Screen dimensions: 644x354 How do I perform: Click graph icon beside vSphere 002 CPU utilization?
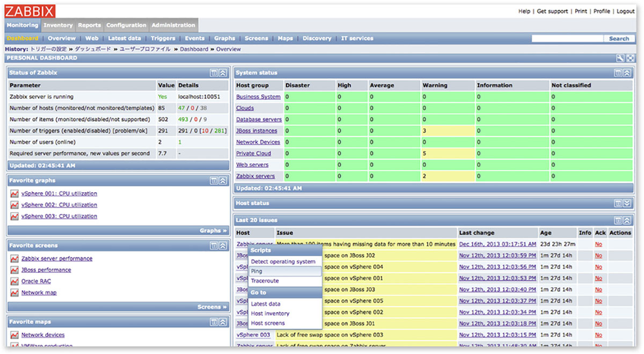(14, 205)
